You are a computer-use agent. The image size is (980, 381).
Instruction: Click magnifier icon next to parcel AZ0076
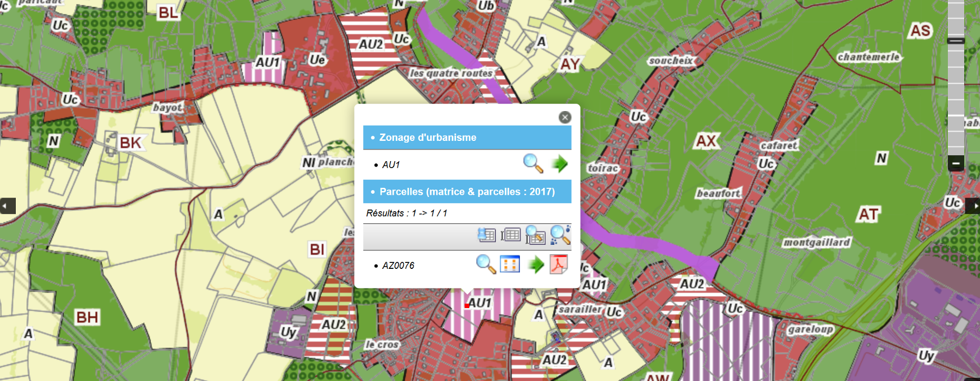(485, 264)
